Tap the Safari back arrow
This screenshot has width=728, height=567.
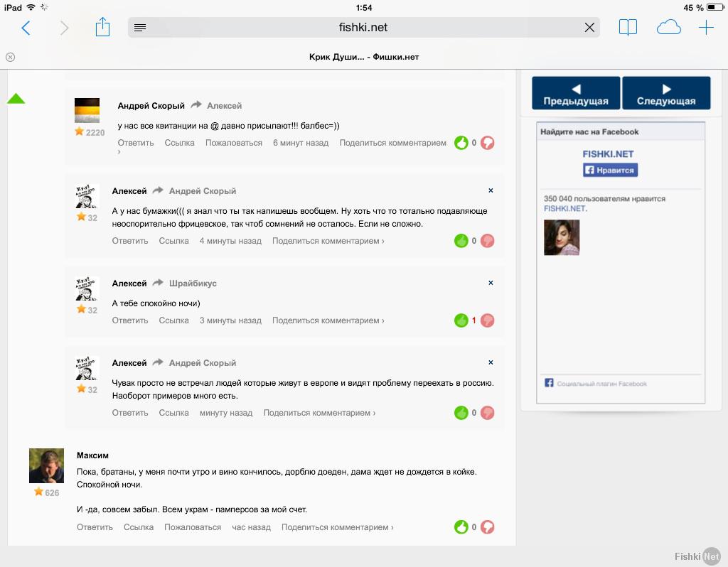tap(26, 28)
